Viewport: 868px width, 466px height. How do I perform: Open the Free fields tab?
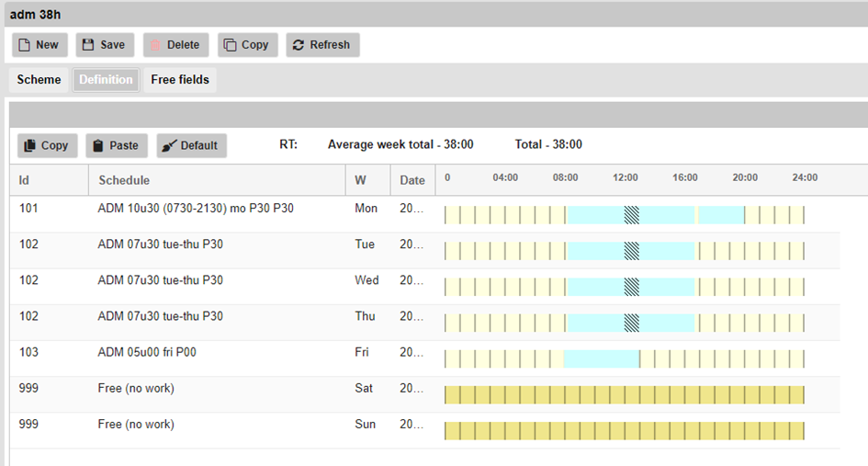pyautogui.click(x=180, y=80)
